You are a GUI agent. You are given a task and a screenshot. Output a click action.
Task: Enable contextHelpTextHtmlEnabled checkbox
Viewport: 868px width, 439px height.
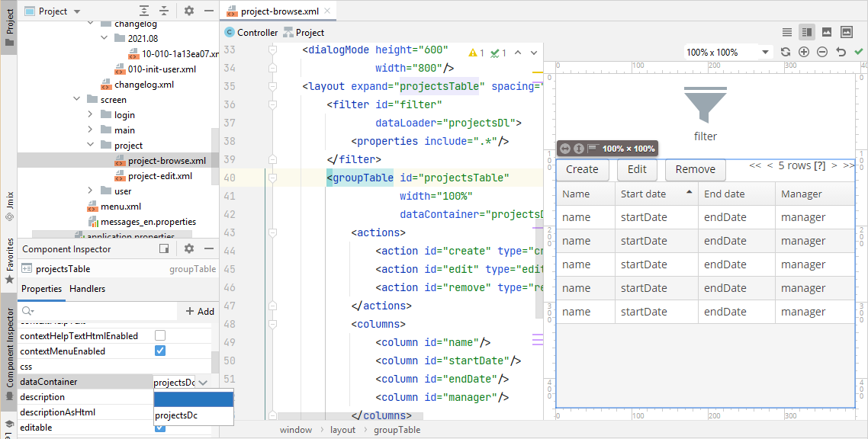click(160, 336)
